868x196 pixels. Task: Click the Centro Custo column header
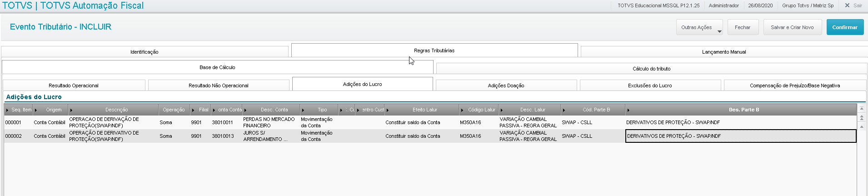tap(370, 110)
